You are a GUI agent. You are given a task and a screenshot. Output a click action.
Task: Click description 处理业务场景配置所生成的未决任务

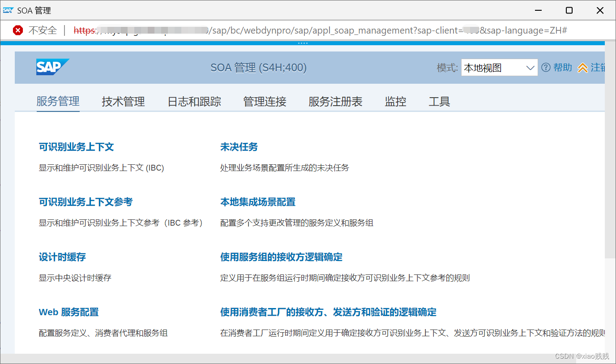click(x=284, y=168)
